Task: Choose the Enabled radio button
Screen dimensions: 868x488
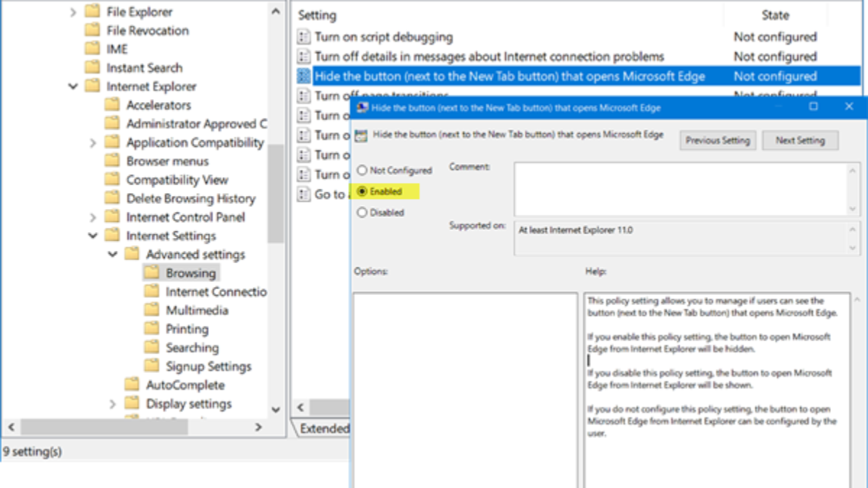Action: [x=362, y=192]
